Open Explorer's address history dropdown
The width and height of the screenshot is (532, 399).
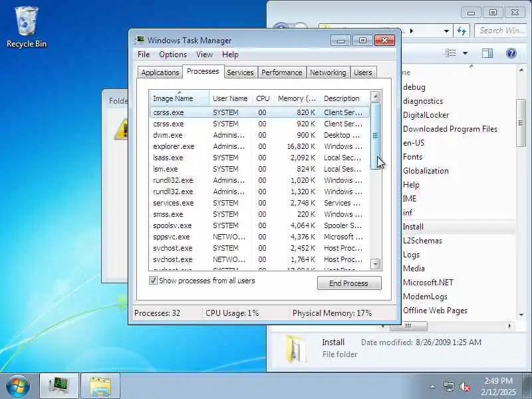point(446,31)
